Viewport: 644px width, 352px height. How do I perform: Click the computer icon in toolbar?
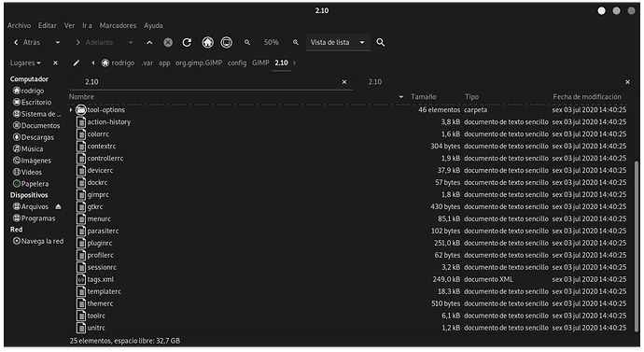click(226, 42)
